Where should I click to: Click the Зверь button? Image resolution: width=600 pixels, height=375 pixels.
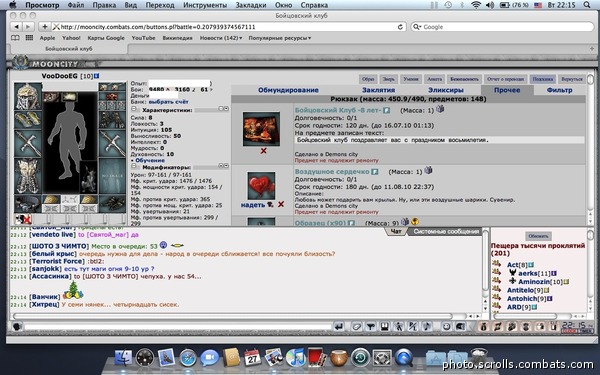(388, 79)
